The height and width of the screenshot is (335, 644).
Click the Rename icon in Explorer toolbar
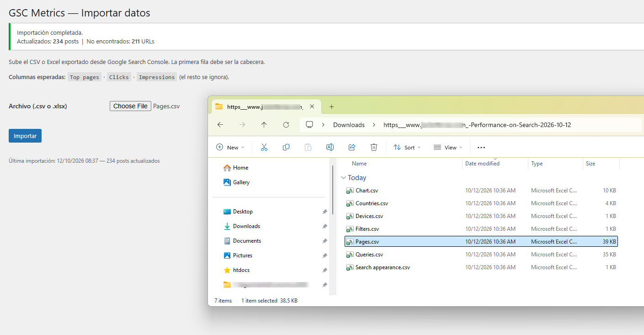(330, 147)
